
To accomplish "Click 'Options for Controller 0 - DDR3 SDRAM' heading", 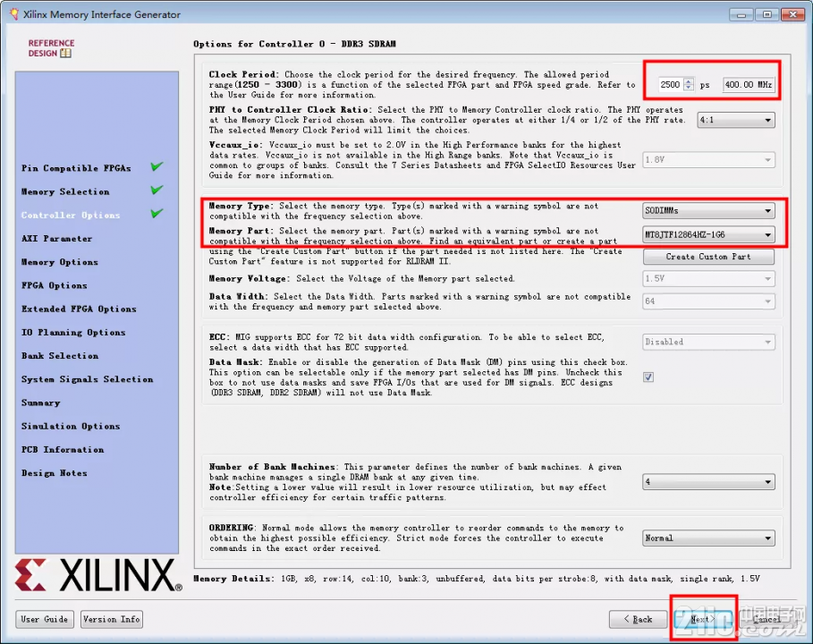I will click(294, 44).
